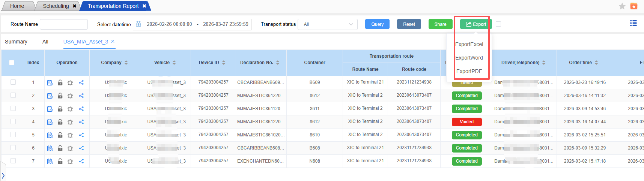Open the calendar icon beside Select datetime

click(138, 24)
